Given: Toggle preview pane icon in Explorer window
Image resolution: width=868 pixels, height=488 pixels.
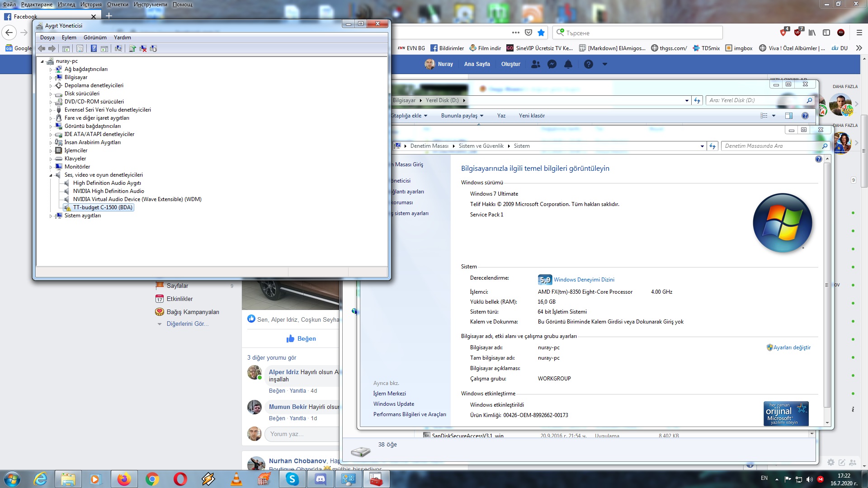Looking at the screenshot, I should [x=789, y=116].
